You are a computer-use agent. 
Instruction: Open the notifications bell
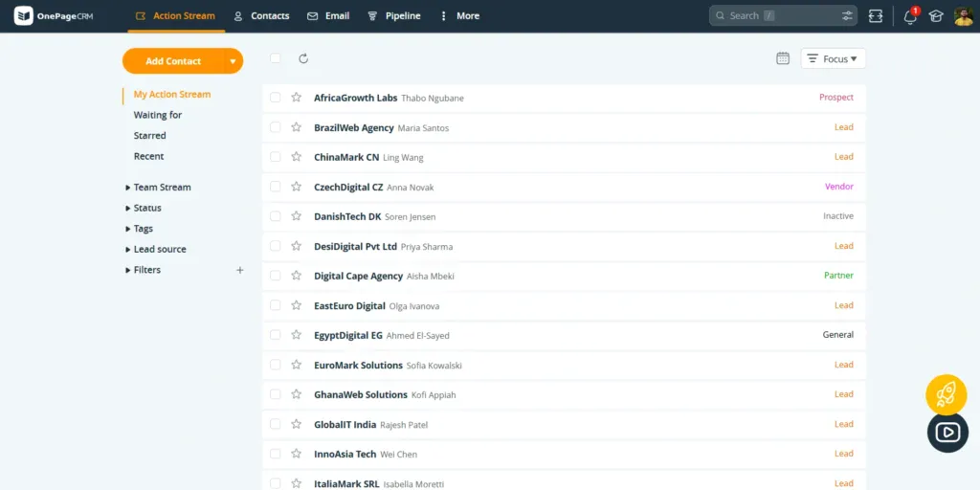click(x=909, y=16)
